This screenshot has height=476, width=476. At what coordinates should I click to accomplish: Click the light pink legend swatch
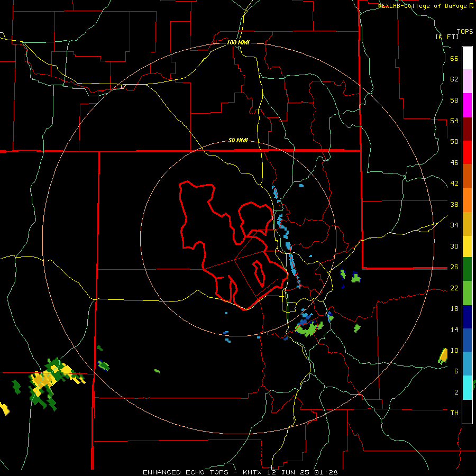(x=467, y=81)
